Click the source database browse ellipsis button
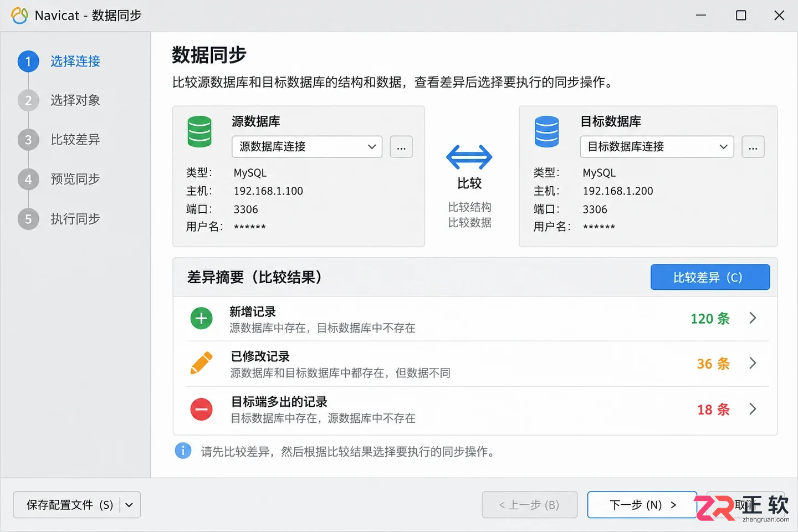 coord(401,147)
